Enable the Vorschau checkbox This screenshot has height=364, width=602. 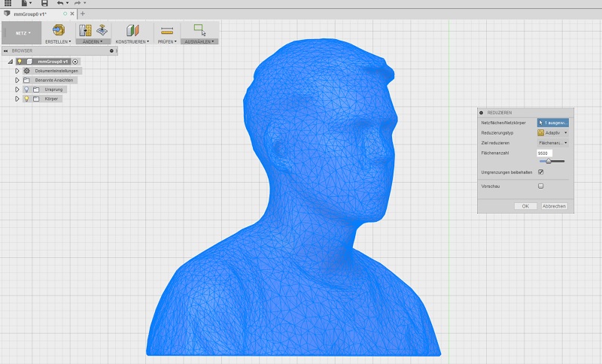click(540, 185)
